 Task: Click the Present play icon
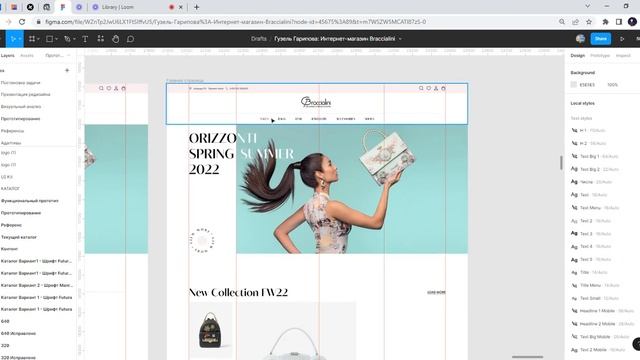[622, 39]
